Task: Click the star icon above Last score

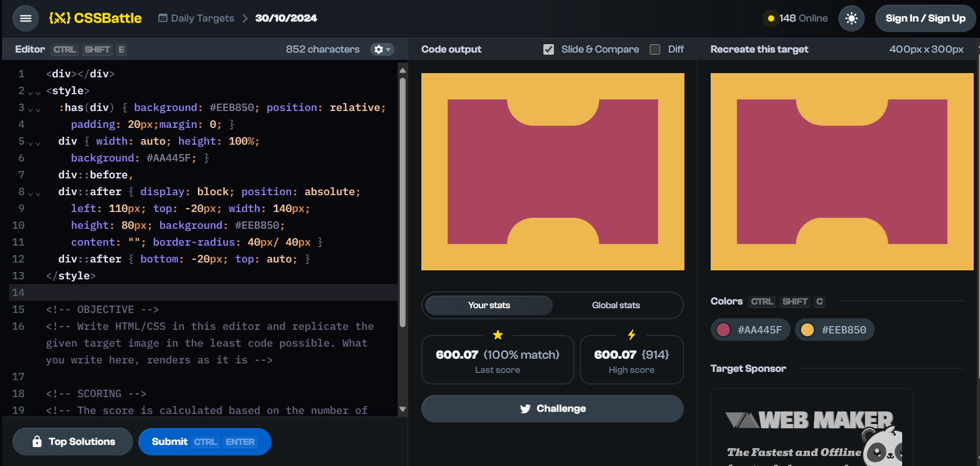Action: (498, 335)
